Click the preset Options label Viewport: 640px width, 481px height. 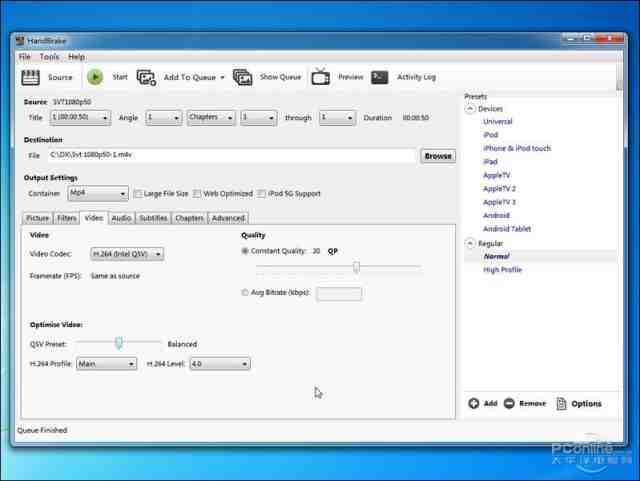(587, 404)
